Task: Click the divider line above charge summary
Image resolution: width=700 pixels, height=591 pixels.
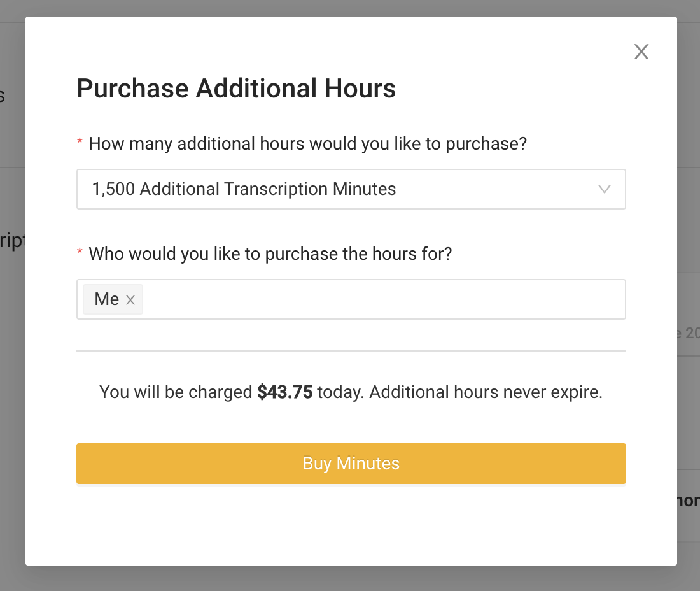Action: [351, 351]
